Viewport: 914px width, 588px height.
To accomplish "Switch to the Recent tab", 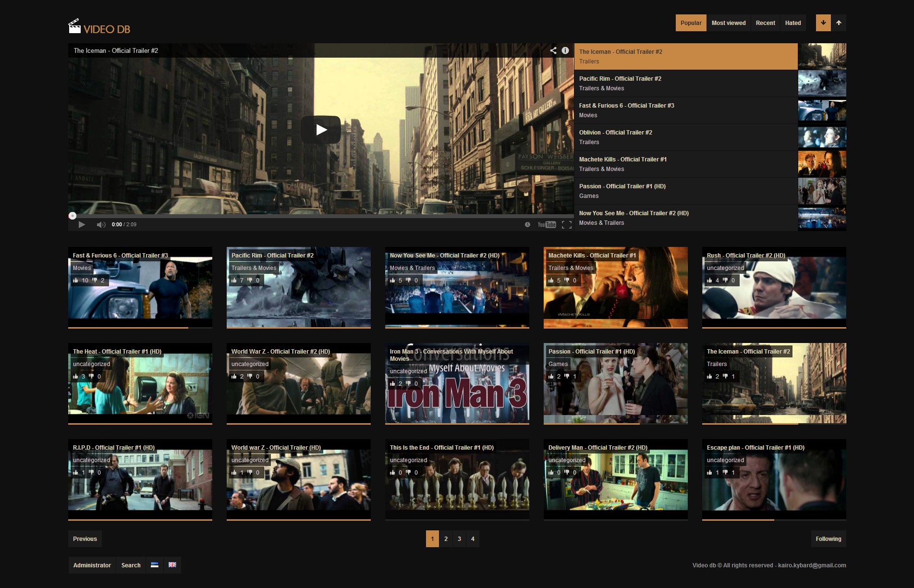I will [x=765, y=23].
